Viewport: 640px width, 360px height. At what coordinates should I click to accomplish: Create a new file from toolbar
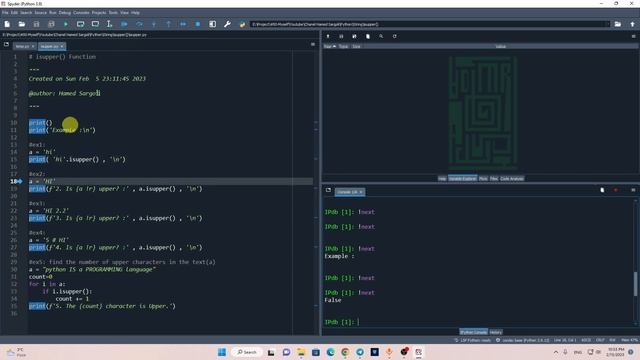point(7,24)
